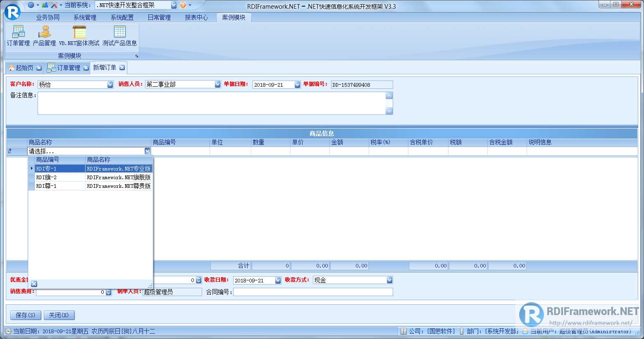Click the 含税金额 column header
The width and height of the screenshot is (644, 339).
(x=507, y=142)
